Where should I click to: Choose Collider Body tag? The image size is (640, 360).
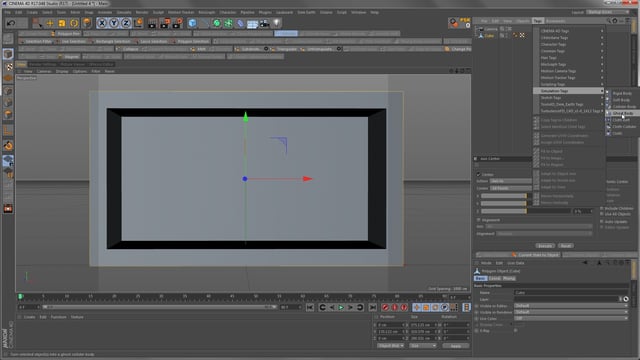[623, 107]
